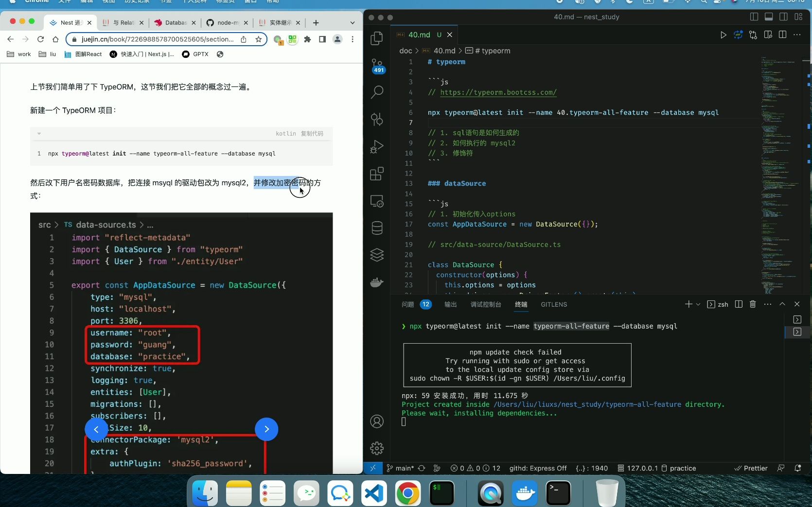Run the 40.md file with play icon
Viewport: 812px width, 507px height.
coord(723,35)
